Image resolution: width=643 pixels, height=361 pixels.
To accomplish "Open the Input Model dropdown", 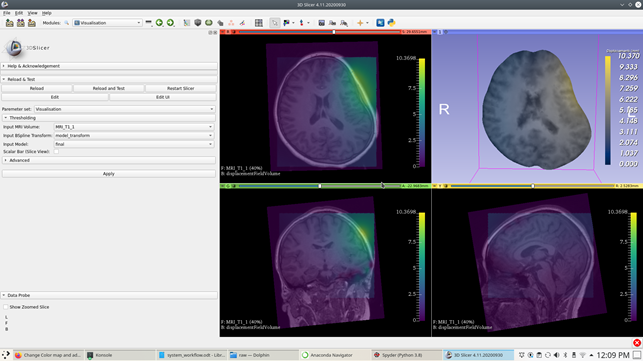I will (134, 144).
